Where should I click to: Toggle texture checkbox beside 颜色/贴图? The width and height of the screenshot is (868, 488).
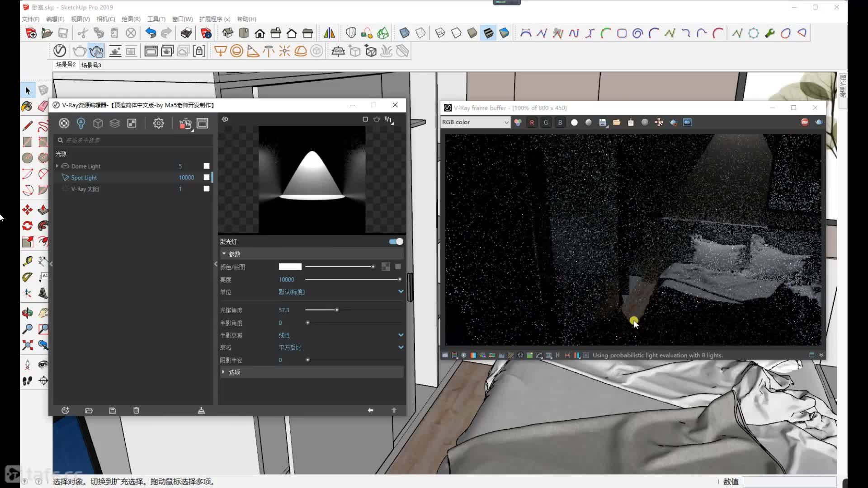(x=398, y=267)
